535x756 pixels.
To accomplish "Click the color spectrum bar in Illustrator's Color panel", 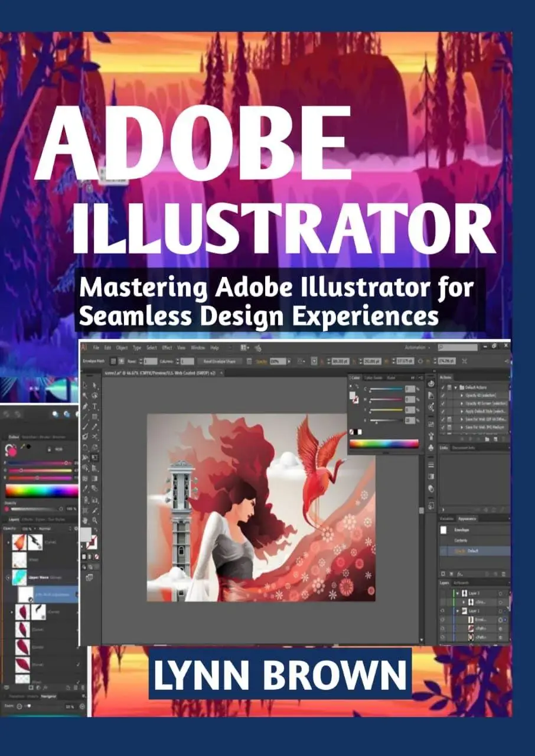I will pyautogui.click(x=384, y=444).
